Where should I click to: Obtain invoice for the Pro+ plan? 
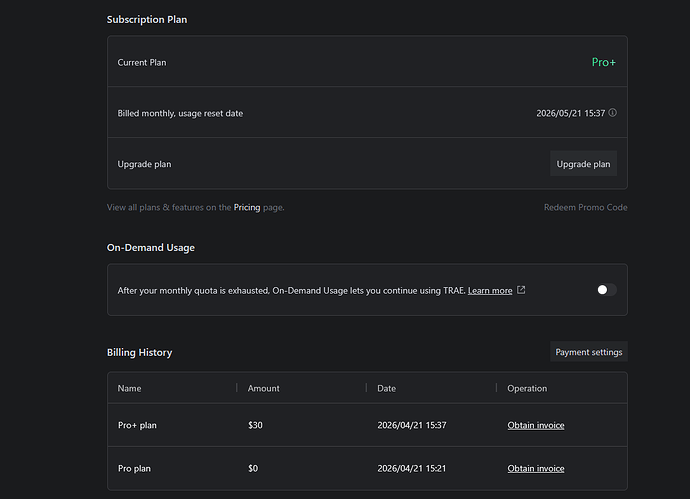[x=535, y=425]
